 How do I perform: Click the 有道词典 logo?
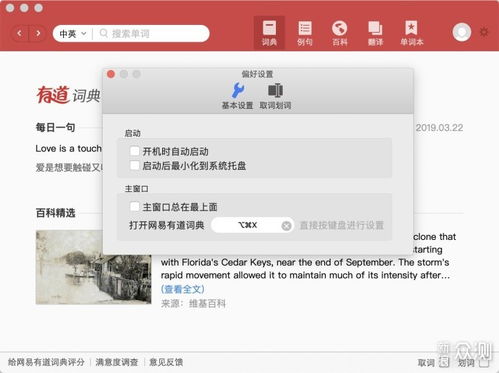click(68, 95)
